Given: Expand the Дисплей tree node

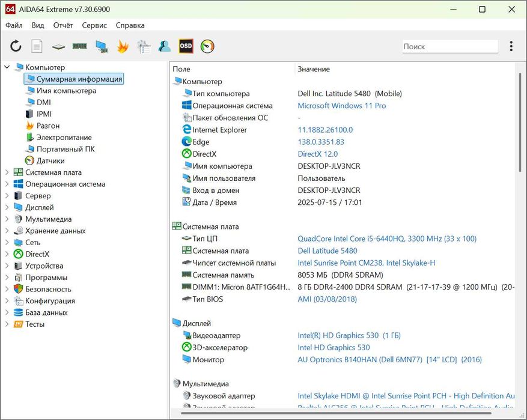Looking at the screenshot, I should point(7,207).
